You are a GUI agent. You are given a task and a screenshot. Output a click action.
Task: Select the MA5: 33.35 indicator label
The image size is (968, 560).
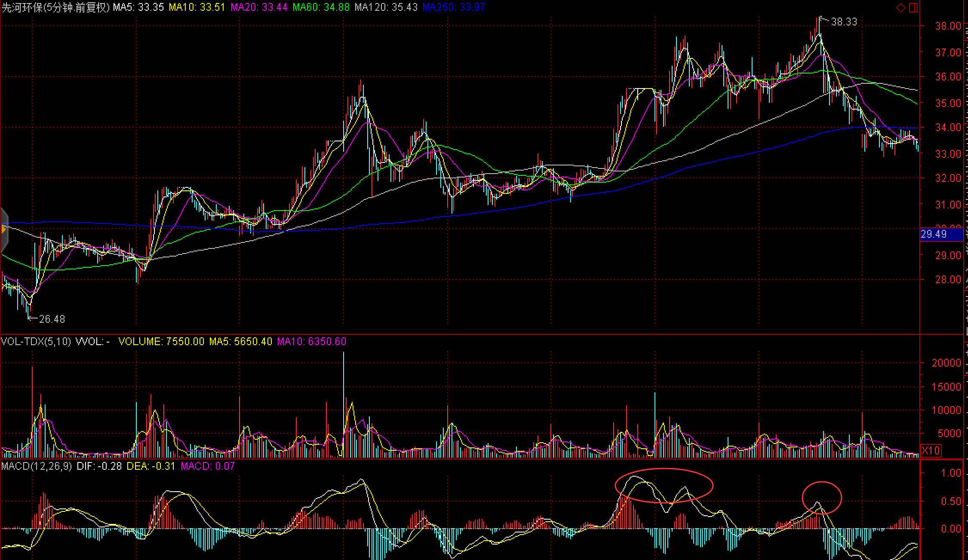click(138, 7)
